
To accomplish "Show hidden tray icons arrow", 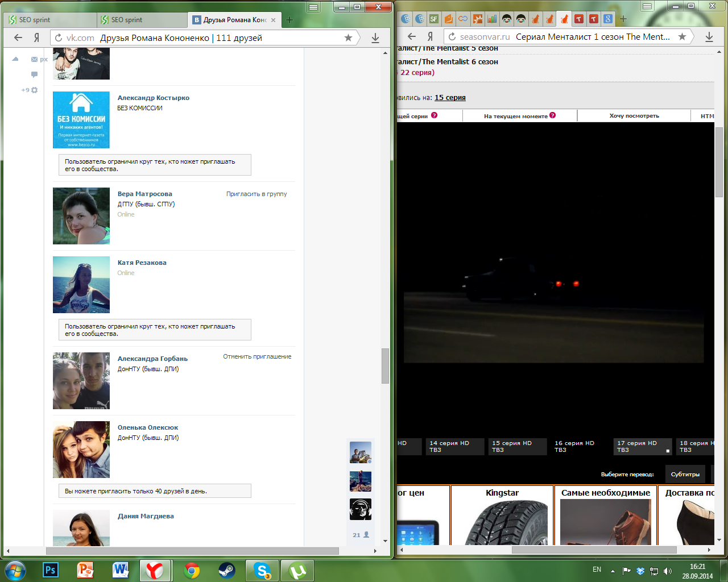I will (x=613, y=571).
